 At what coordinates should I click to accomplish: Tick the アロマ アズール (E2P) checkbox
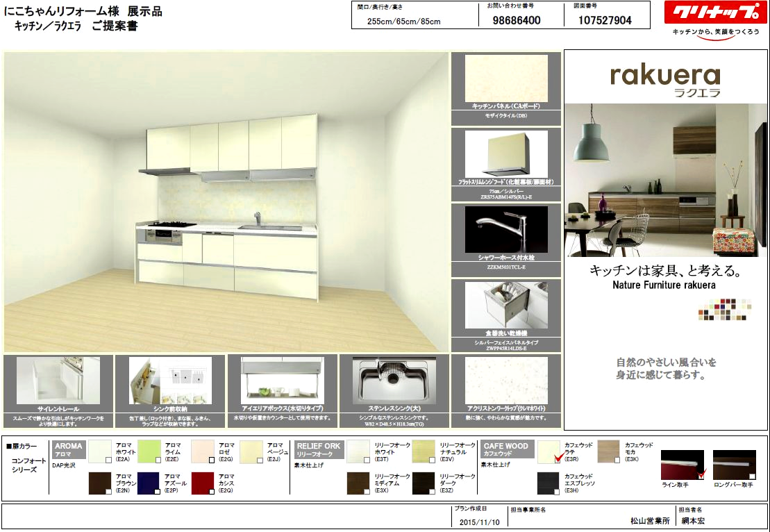point(157,491)
